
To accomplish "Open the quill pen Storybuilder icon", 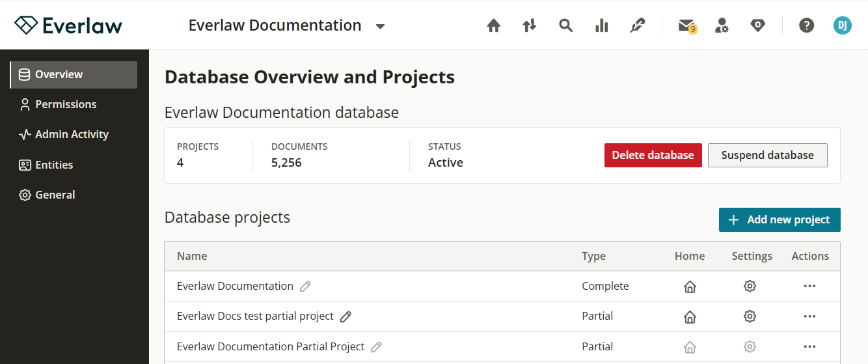I will (x=638, y=25).
